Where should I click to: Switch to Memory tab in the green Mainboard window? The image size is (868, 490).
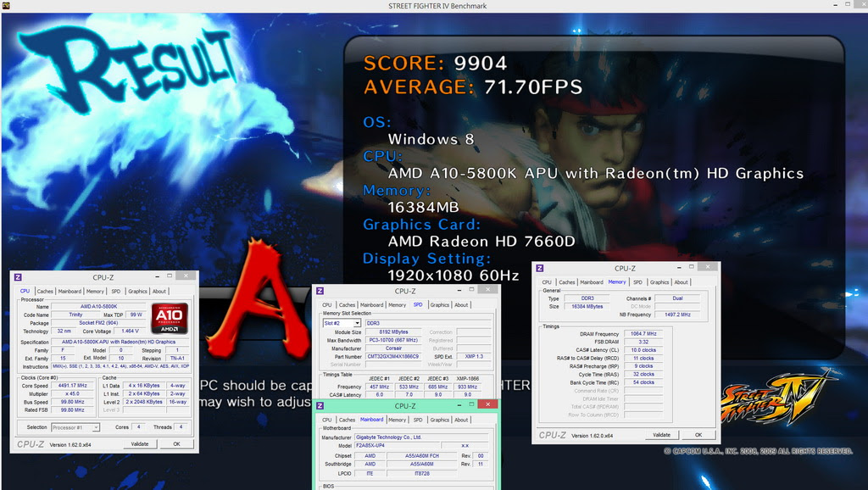[x=397, y=420]
